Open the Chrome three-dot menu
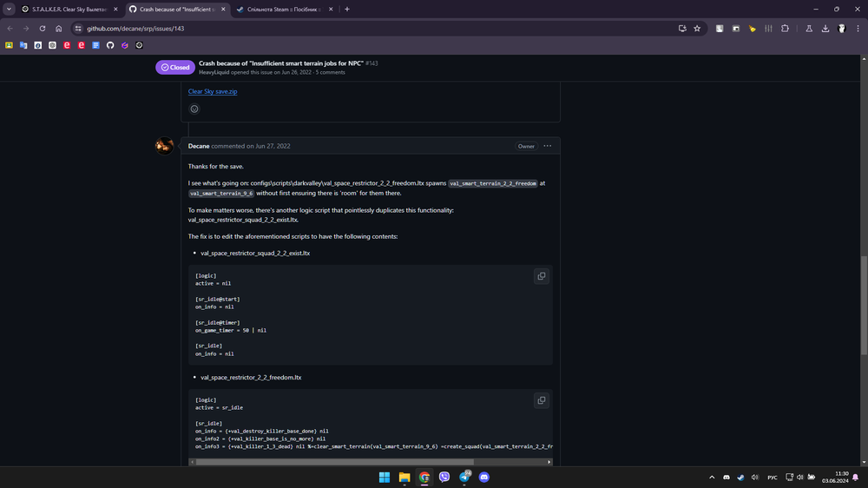 858,29
